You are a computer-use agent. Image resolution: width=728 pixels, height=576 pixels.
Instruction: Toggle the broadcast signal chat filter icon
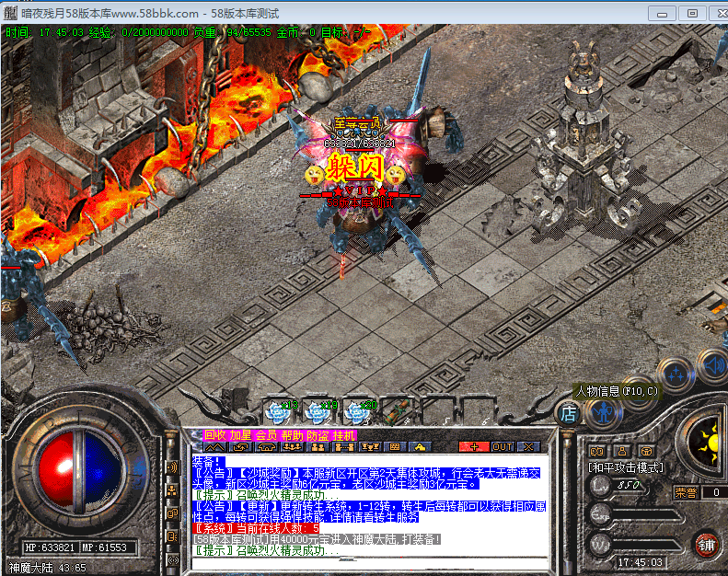pos(173,467)
